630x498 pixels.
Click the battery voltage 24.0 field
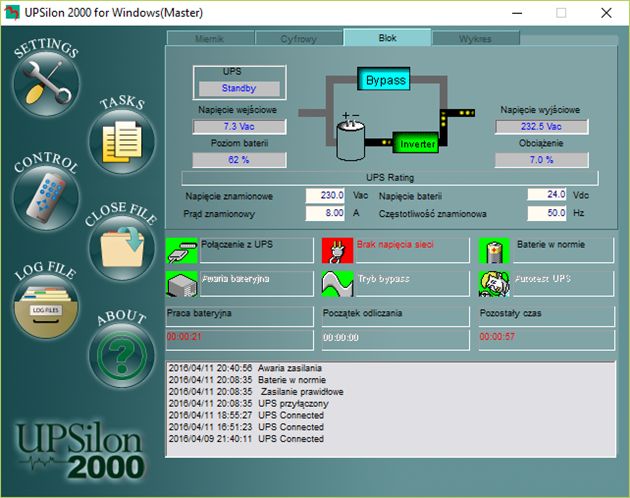pos(547,195)
